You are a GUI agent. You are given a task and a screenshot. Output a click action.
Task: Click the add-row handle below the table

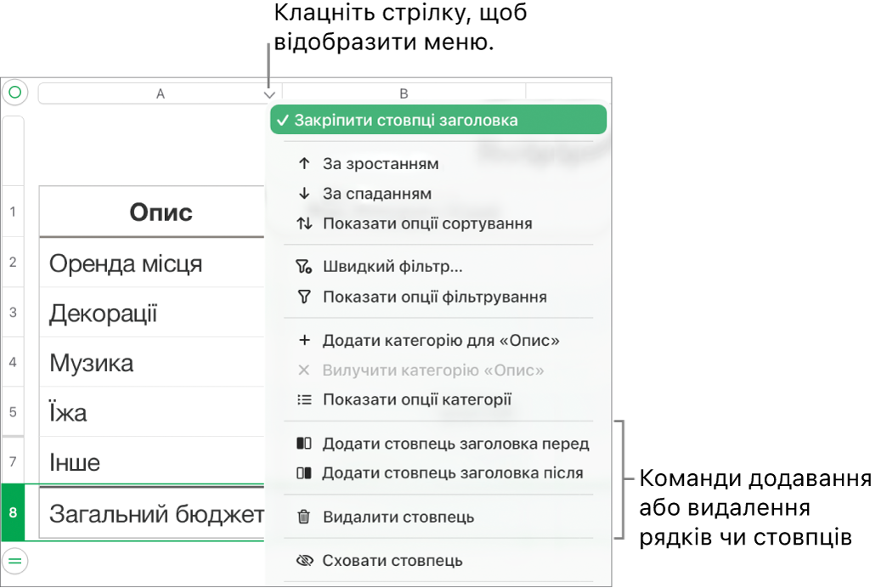(15, 561)
